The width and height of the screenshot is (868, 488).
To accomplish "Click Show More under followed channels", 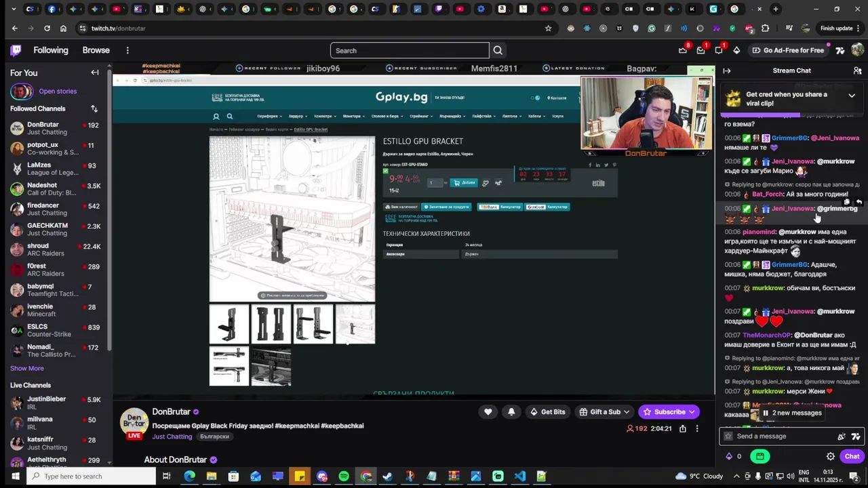I will [27, 368].
